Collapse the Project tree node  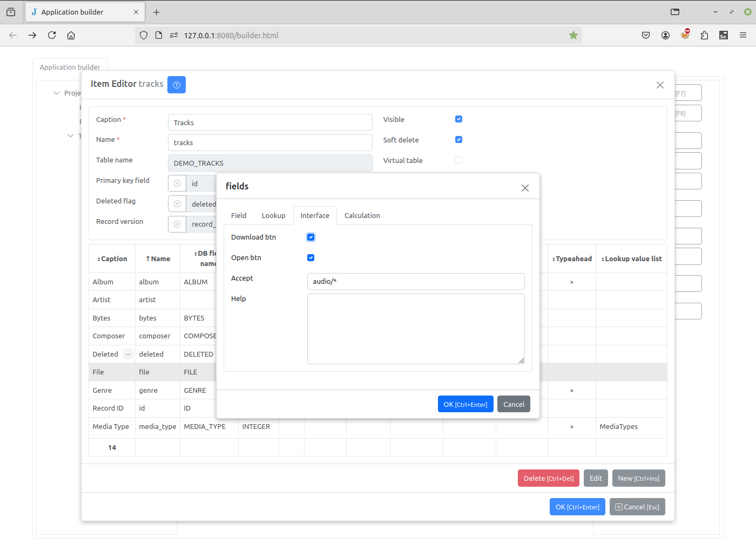(56, 93)
